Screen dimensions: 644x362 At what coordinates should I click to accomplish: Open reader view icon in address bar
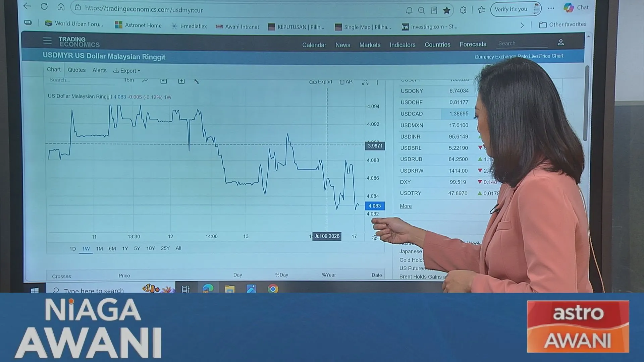pos(434,11)
